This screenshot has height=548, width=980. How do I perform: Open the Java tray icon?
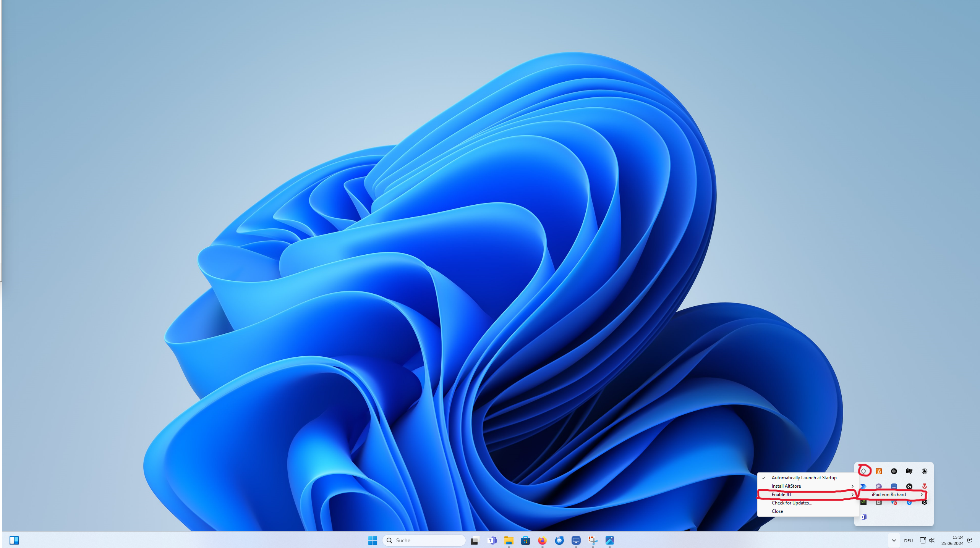tap(879, 471)
